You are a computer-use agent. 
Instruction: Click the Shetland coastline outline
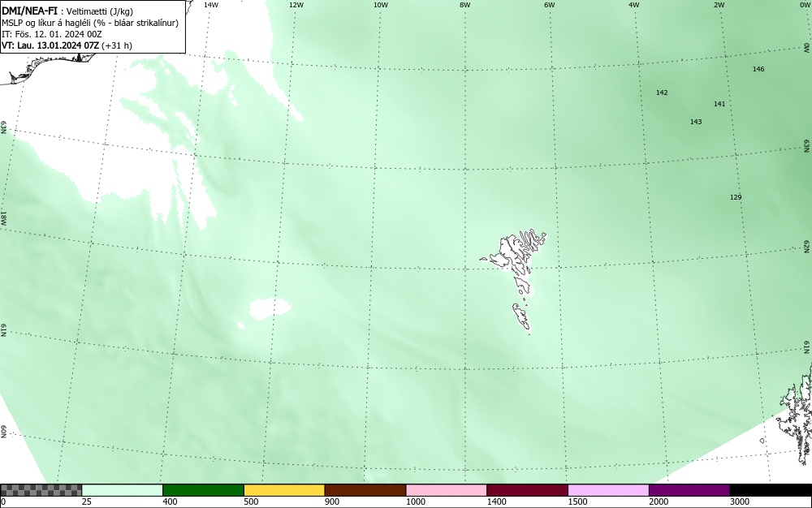pos(797,413)
